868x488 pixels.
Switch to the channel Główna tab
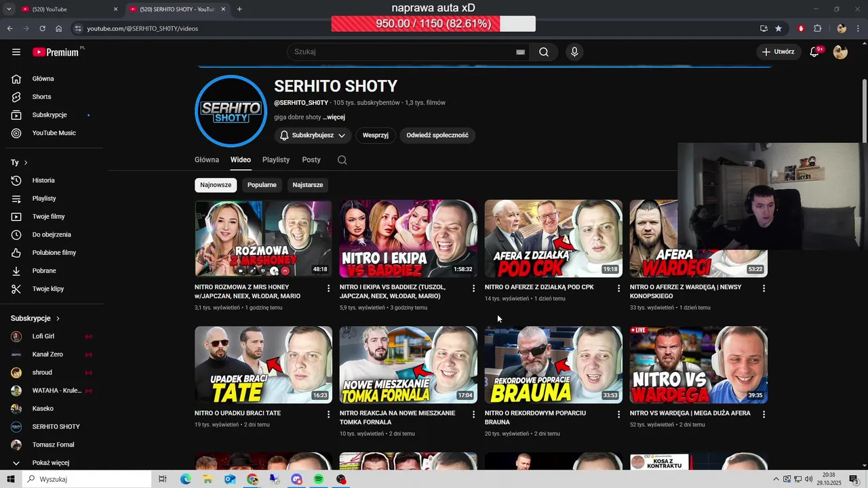pos(207,160)
